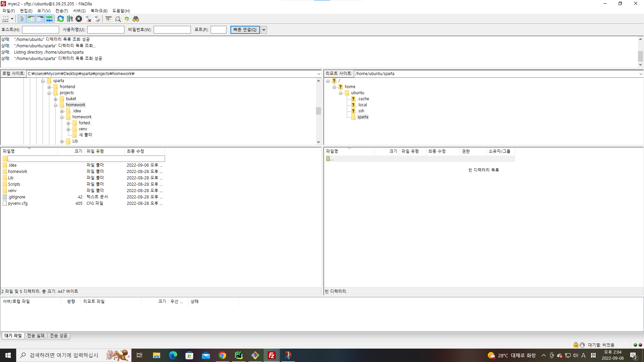The width and height of the screenshot is (644, 362).
Task: Expand the fortest folder in local tree
Action: coord(68,123)
